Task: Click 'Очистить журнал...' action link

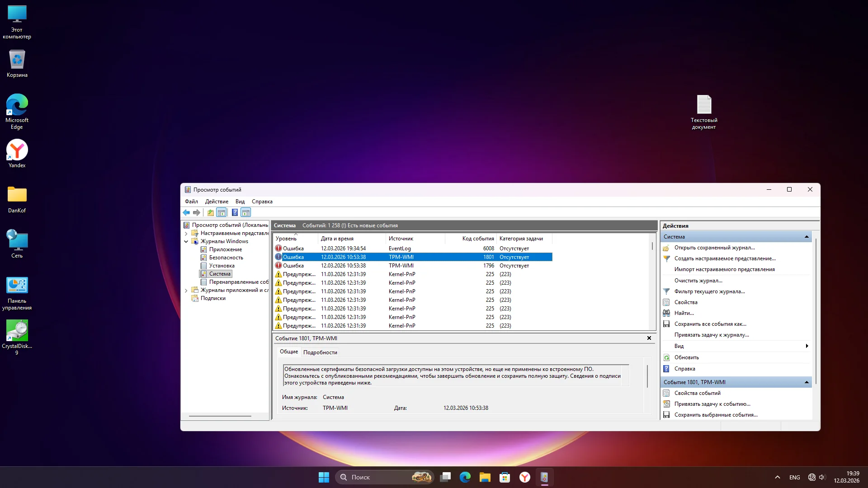Action: [698, 281]
